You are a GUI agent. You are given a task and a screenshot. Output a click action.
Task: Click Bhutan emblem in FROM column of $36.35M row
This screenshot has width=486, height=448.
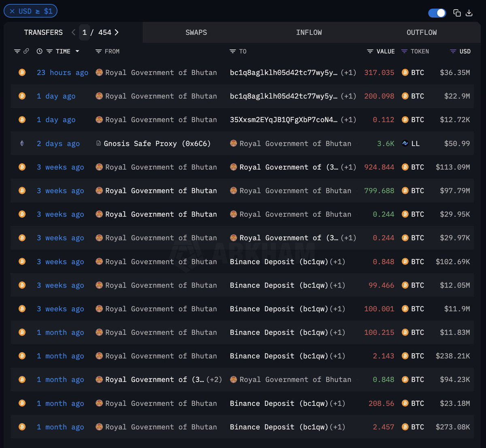(99, 72)
